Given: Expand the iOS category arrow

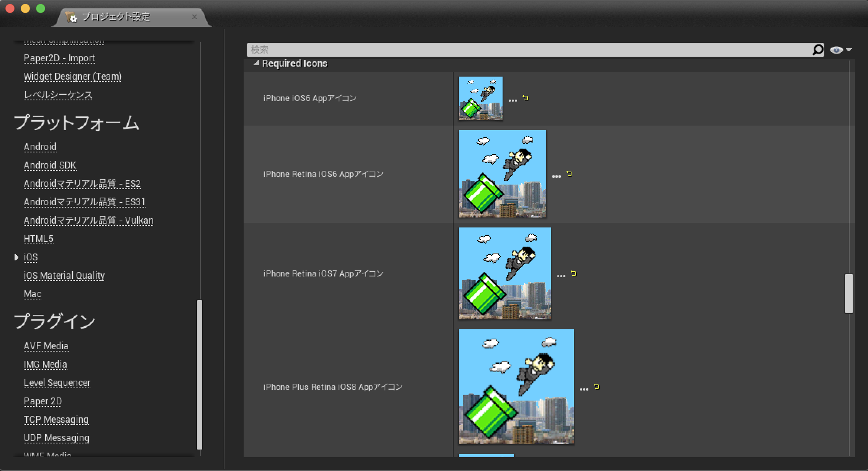Looking at the screenshot, I should point(16,257).
